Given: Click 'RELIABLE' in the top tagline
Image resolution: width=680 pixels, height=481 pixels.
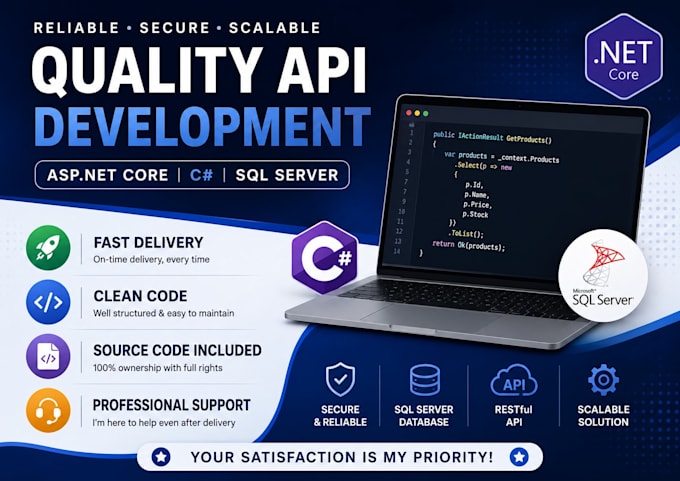Looking at the screenshot, I should tap(76, 28).
